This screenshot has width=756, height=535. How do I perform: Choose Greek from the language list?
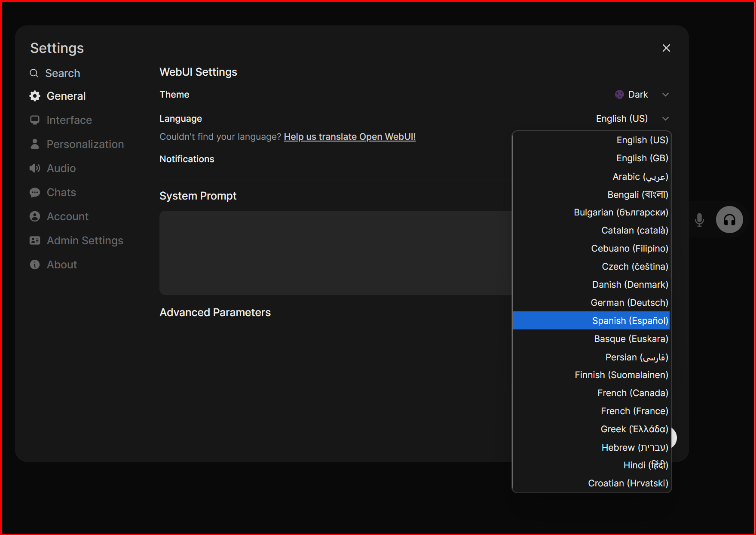tap(591, 429)
